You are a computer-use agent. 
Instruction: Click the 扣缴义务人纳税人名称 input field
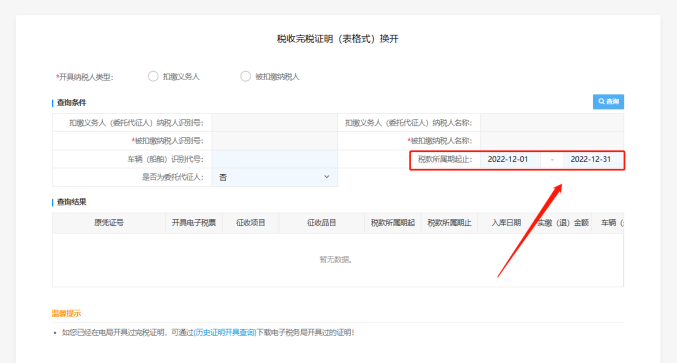click(552, 123)
